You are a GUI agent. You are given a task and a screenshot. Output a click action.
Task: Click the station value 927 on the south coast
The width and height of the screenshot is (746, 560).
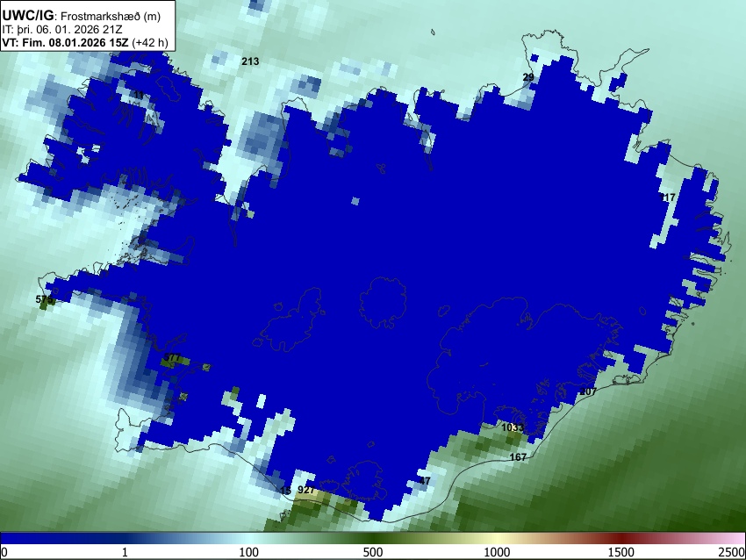(x=306, y=490)
